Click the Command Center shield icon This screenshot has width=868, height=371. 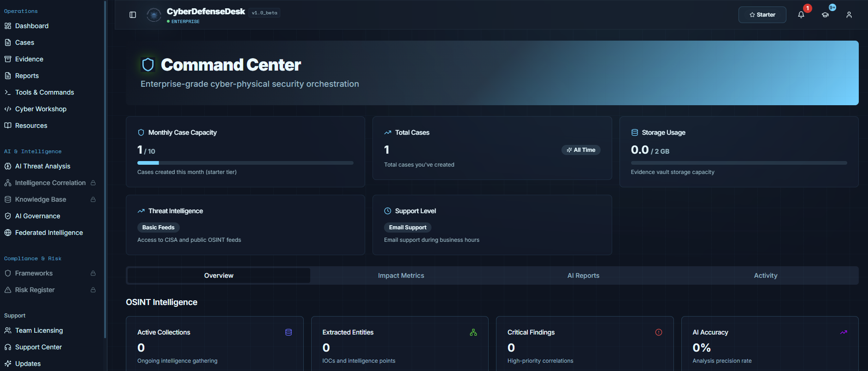(x=148, y=65)
